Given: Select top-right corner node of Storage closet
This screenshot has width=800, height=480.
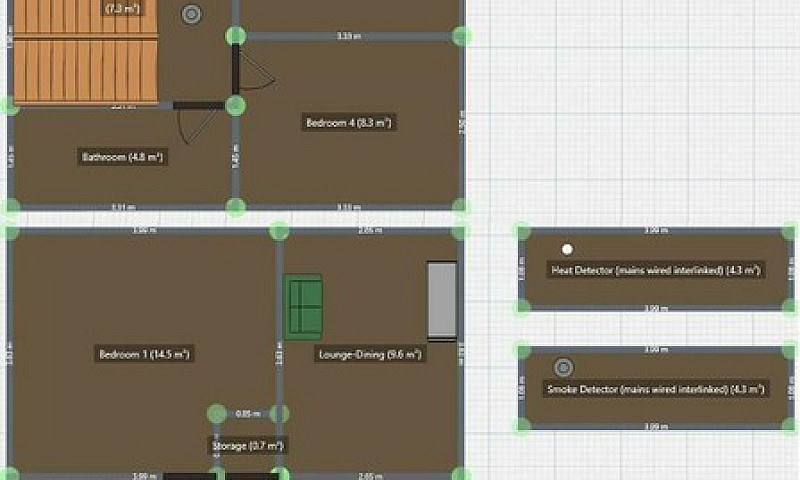Looking at the screenshot, I should click(280, 414).
